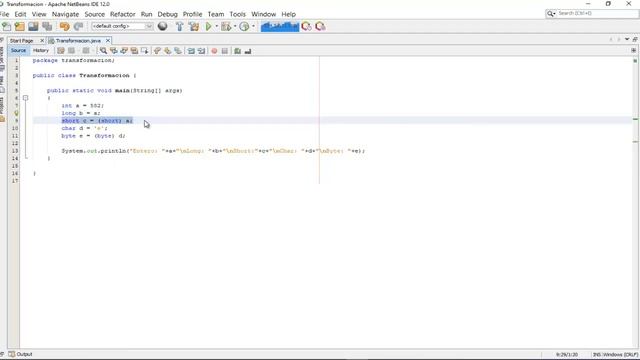The height and width of the screenshot is (360, 640).
Task: Click the split editor icon at right
Action: tap(633, 51)
